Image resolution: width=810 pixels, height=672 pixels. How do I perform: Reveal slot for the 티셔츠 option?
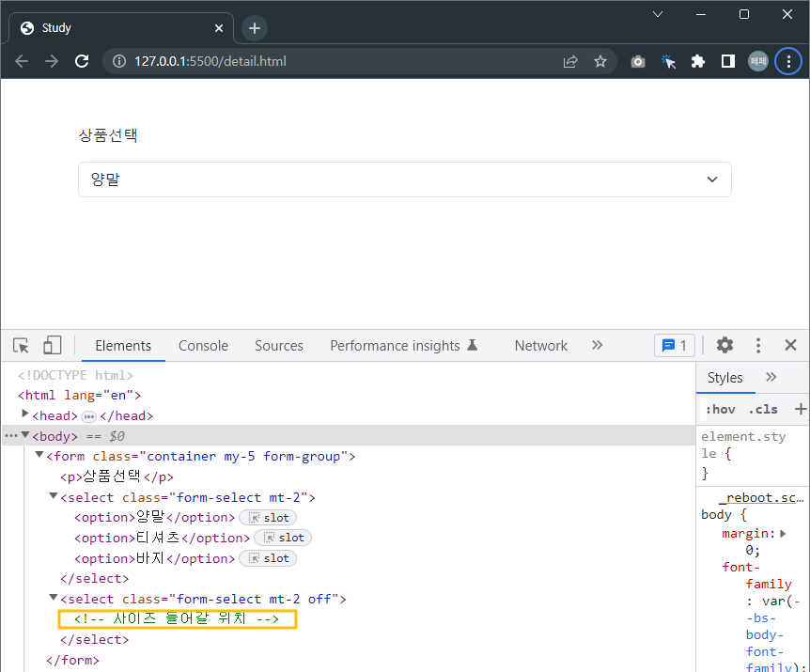tap(283, 538)
